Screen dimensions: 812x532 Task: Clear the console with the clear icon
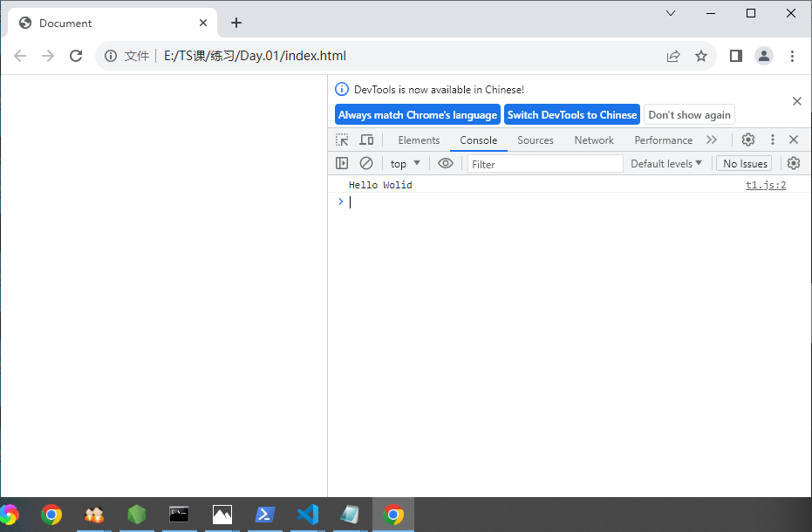[x=366, y=163]
